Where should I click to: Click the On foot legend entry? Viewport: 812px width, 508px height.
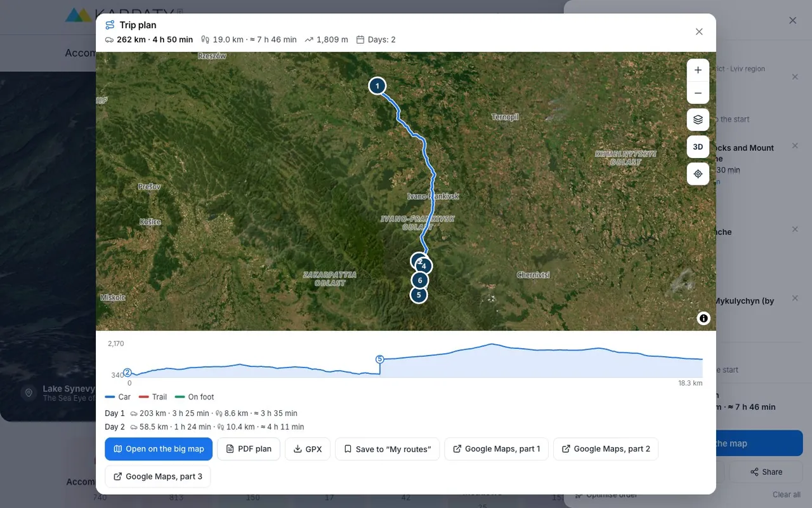click(x=195, y=397)
